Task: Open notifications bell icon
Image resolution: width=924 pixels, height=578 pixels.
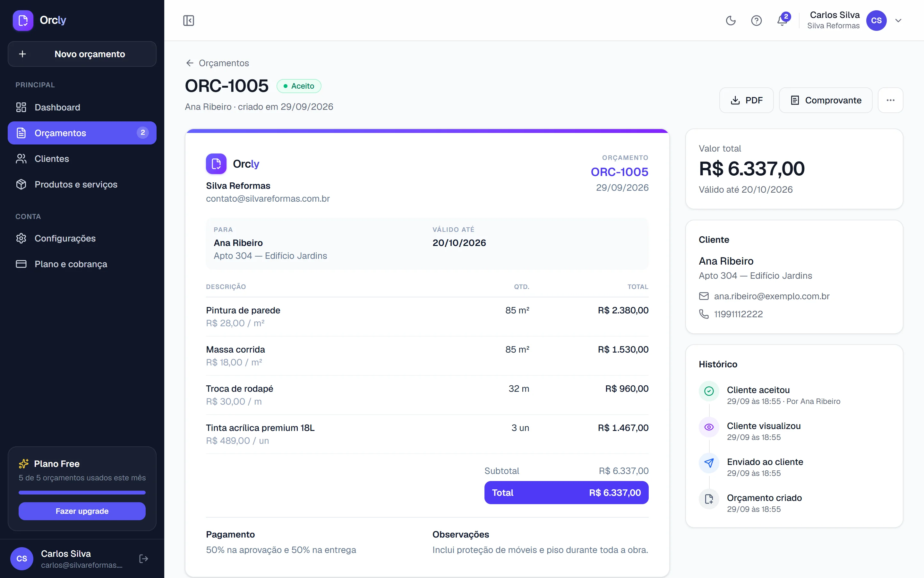Action: pos(782,20)
